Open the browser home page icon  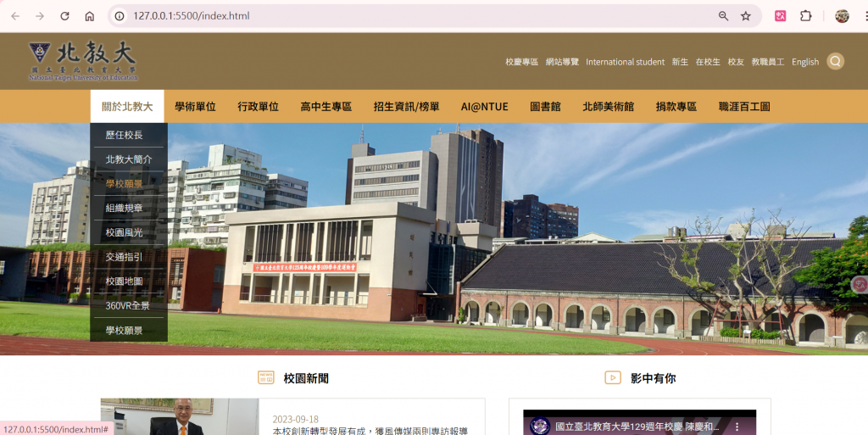pyautogui.click(x=90, y=16)
